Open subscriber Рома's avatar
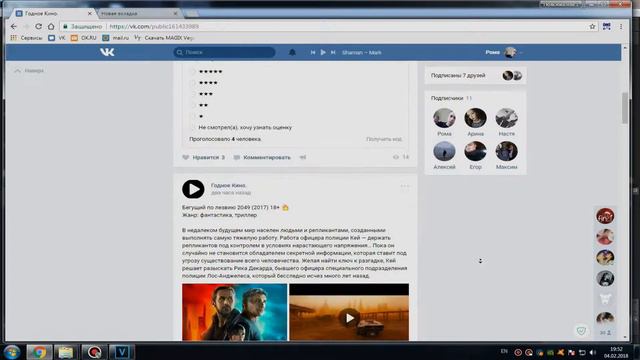 444,118
